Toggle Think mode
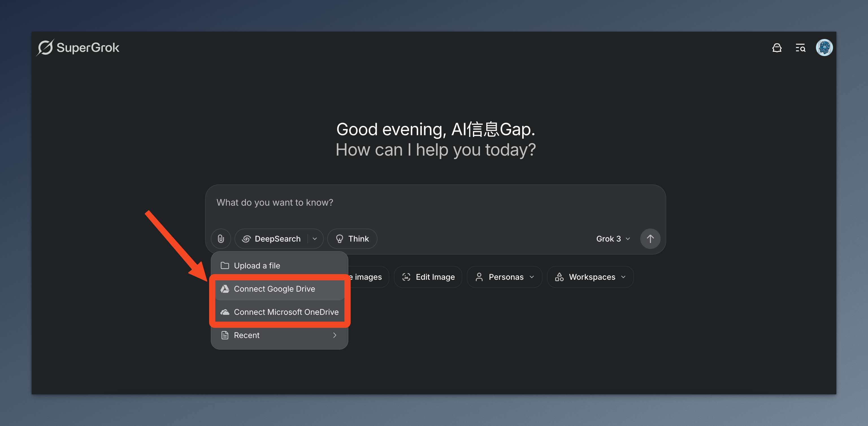 [352, 239]
